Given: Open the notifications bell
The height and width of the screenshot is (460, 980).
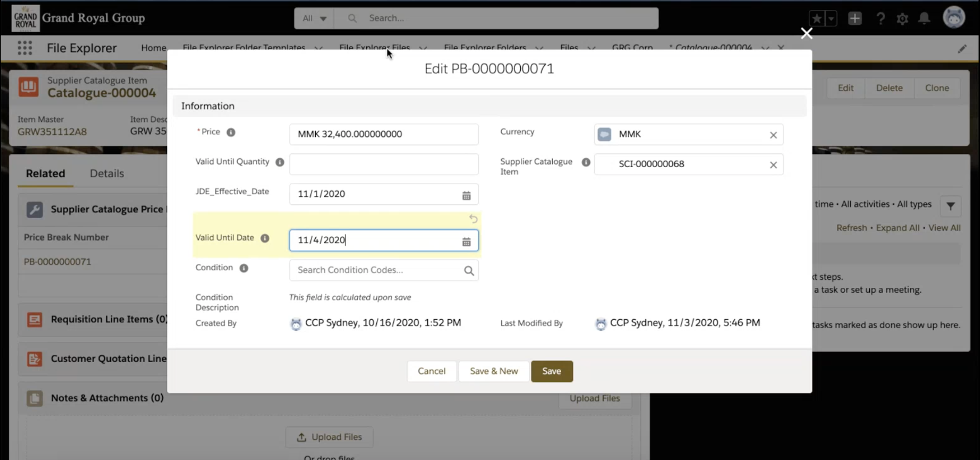Looking at the screenshot, I should click(x=924, y=19).
